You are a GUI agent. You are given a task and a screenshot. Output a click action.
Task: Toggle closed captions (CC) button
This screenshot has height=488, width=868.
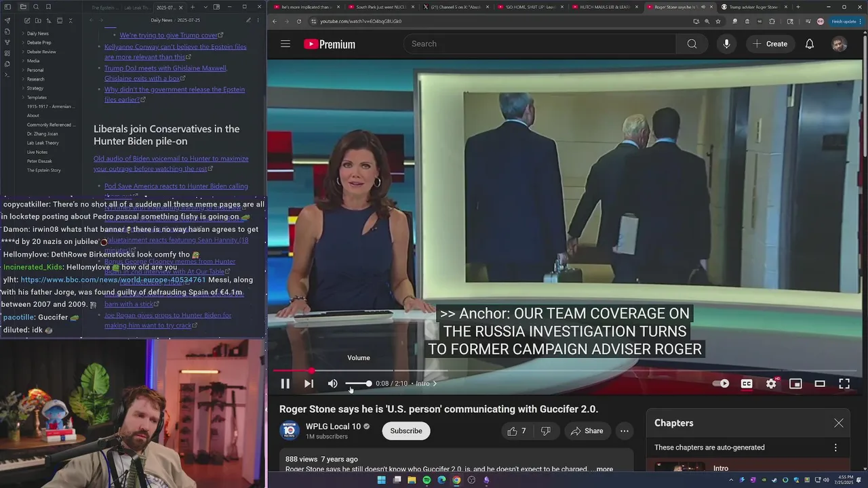point(747,384)
